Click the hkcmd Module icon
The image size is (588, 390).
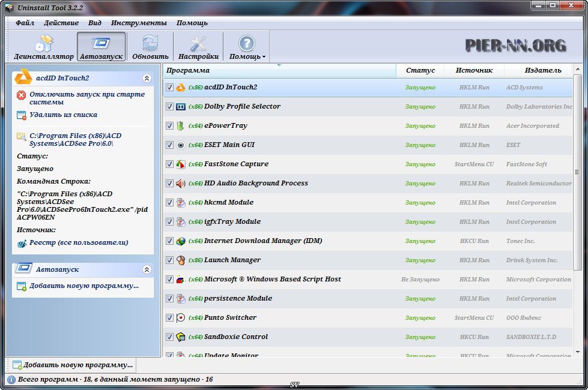(181, 203)
